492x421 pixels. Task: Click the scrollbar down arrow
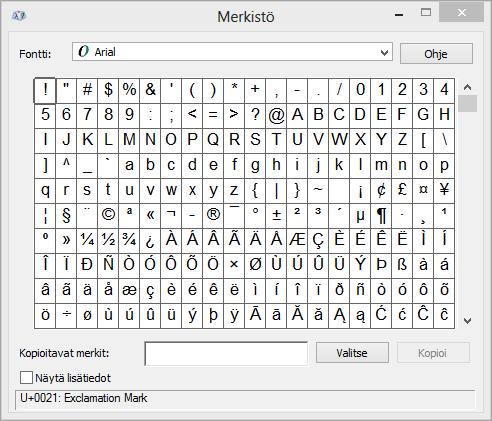(x=468, y=321)
